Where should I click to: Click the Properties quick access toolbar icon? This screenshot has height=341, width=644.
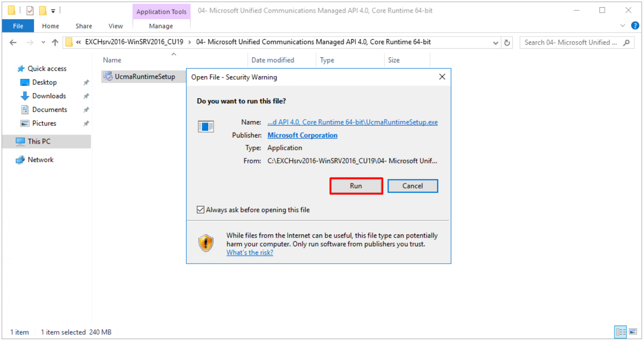(x=30, y=10)
